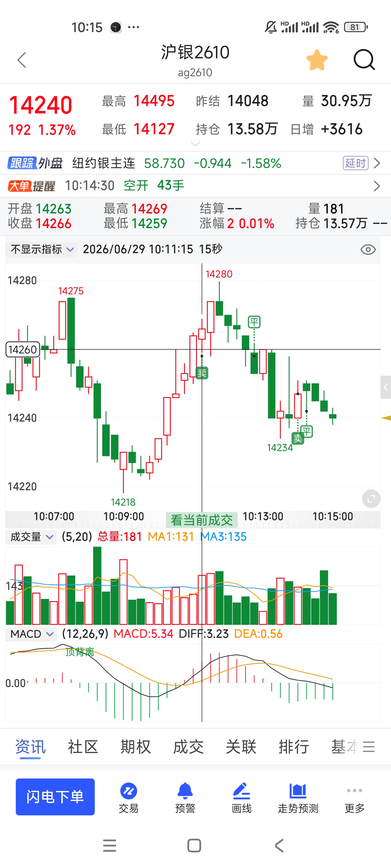
Task: Tap the back arrow in the header
Action: click(22, 60)
